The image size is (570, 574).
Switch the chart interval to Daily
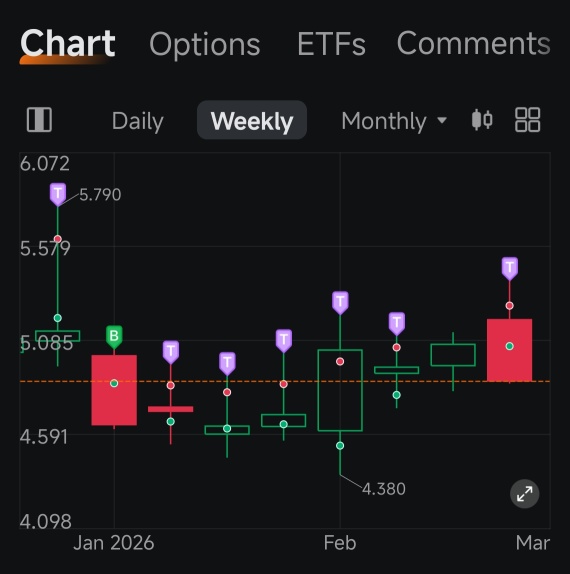pyautogui.click(x=137, y=121)
